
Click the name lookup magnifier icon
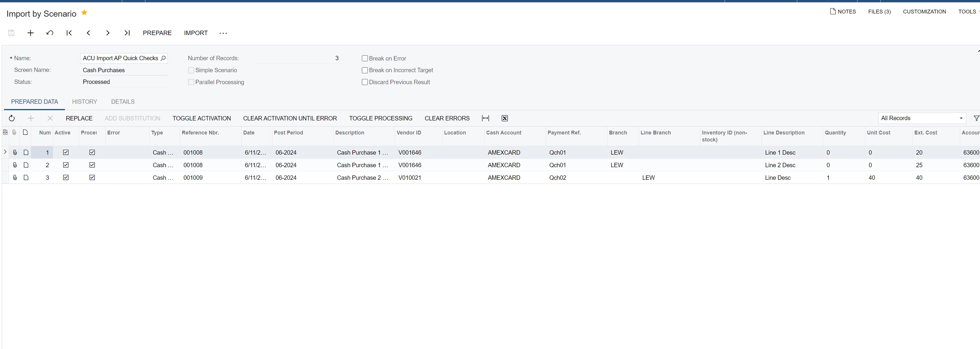click(163, 58)
